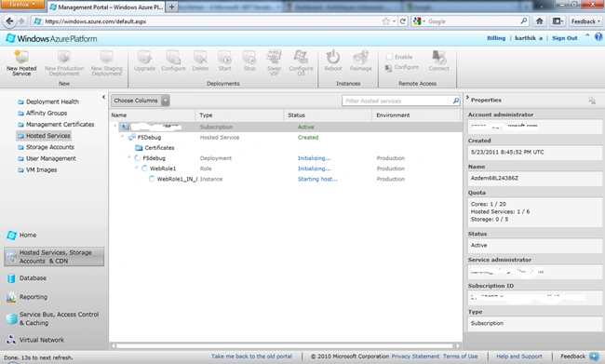Viewport: 605px width, 364px height.
Task: Click New Production Deployment icon
Action: tap(63, 57)
